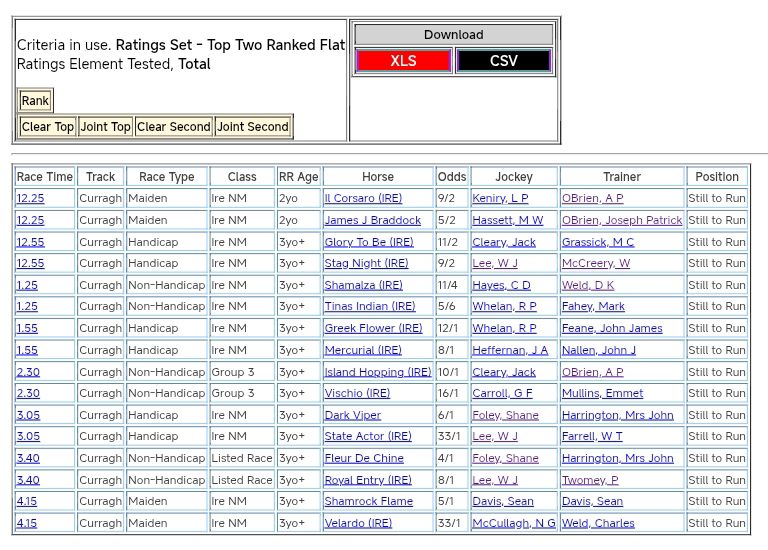Open the 3.05 race for Dark Viper
Image resolution: width=768 pixels, height=550 pixels.
click(x=29, y=415)
